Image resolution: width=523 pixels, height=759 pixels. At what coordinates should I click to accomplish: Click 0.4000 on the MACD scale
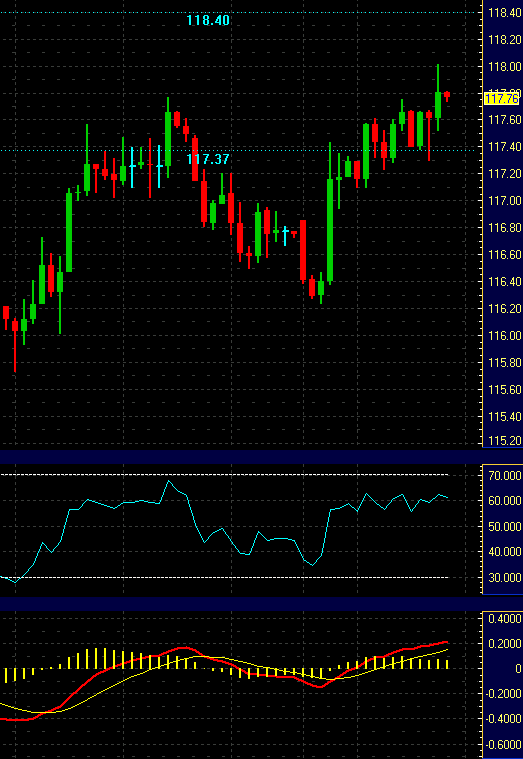click(505, 619)
